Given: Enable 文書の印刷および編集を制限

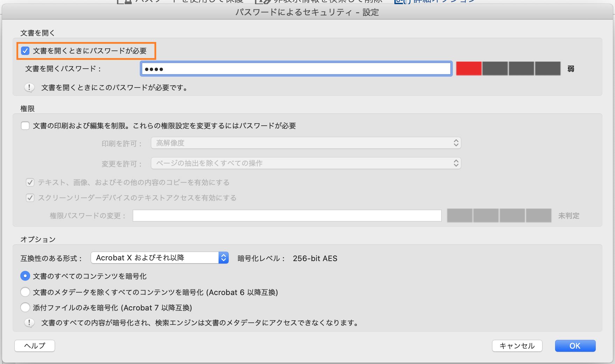Looking at the screenshot, I should (25, 125).
